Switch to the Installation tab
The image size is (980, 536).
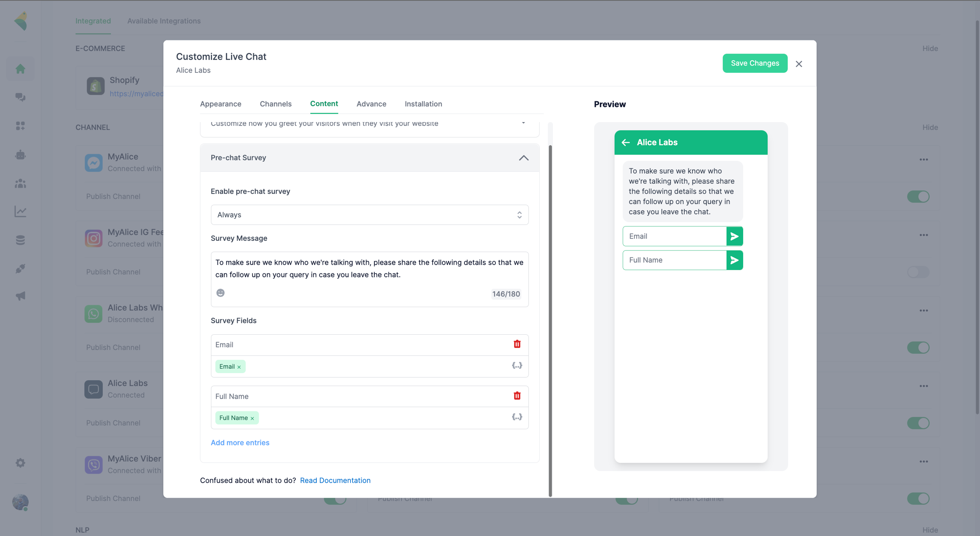tap(423, 104)
